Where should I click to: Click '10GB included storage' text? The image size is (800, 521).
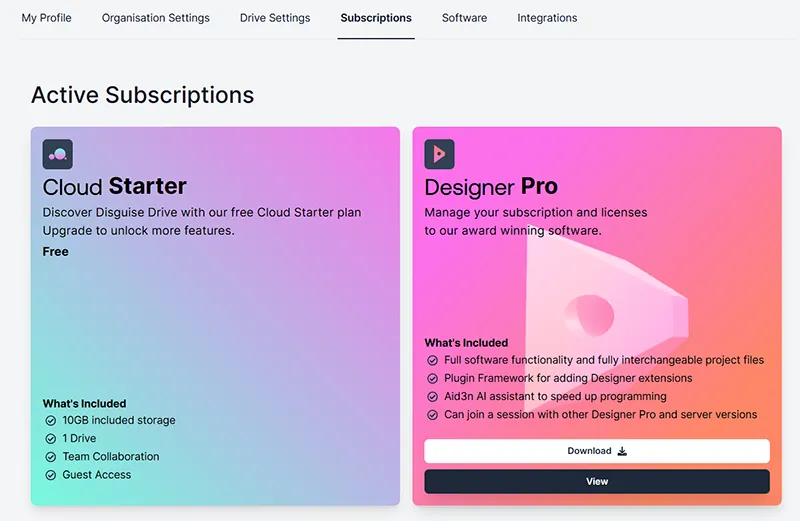click(119, 420)
